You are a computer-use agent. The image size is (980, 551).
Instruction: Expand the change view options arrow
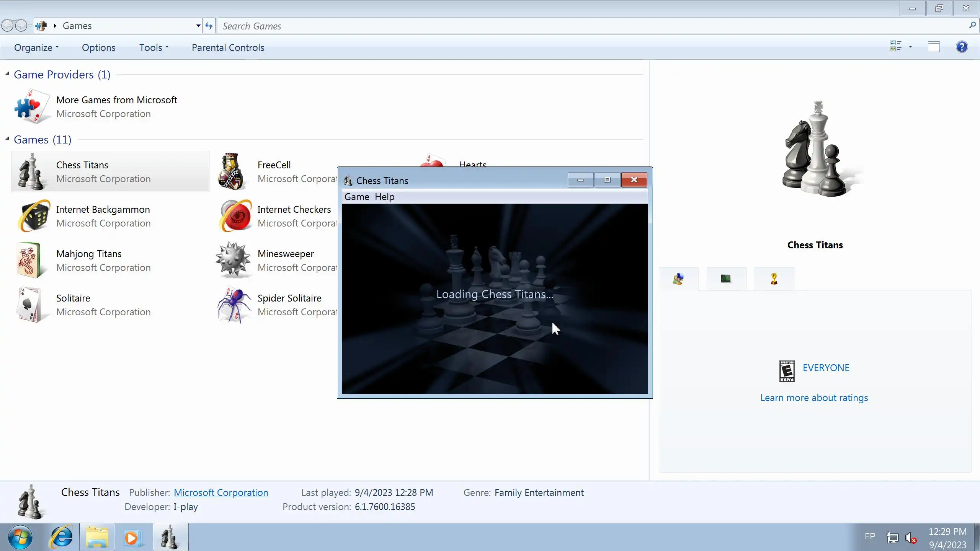click(910, 47)
